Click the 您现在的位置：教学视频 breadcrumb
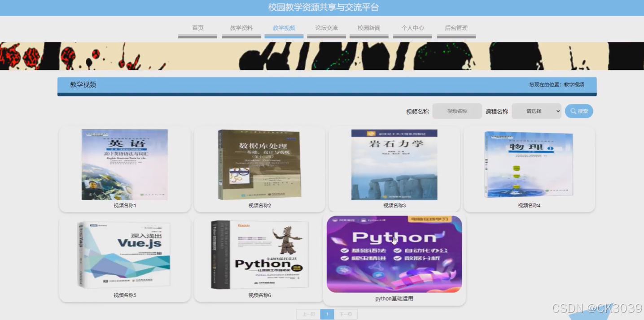Image resolution: width=644 pixels, height=320 pixels. [x=556, y=85]
